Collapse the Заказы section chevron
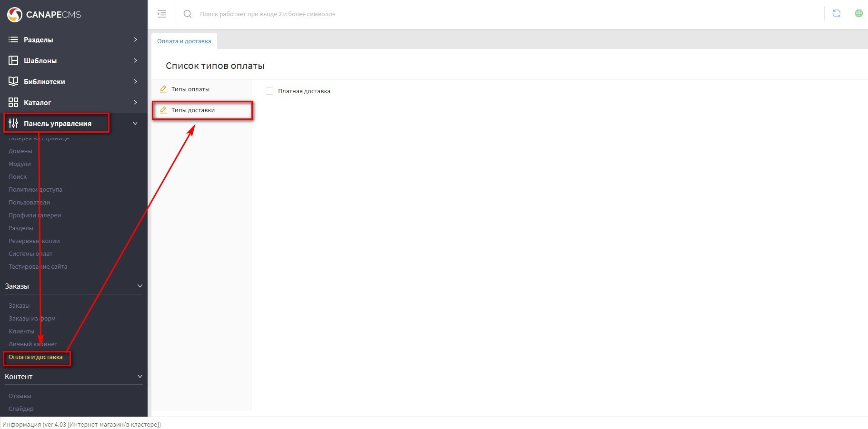 [140, 286]
